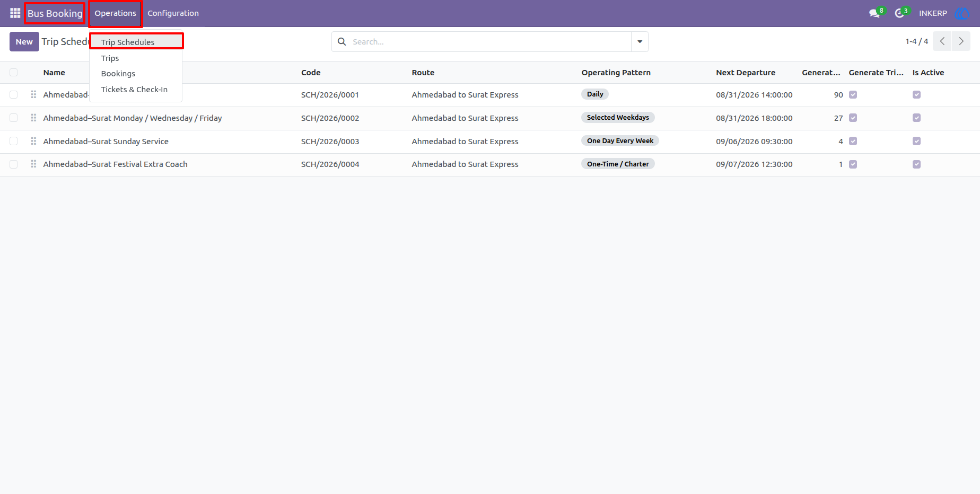Sort by Next Departure column header

point(746,73)
